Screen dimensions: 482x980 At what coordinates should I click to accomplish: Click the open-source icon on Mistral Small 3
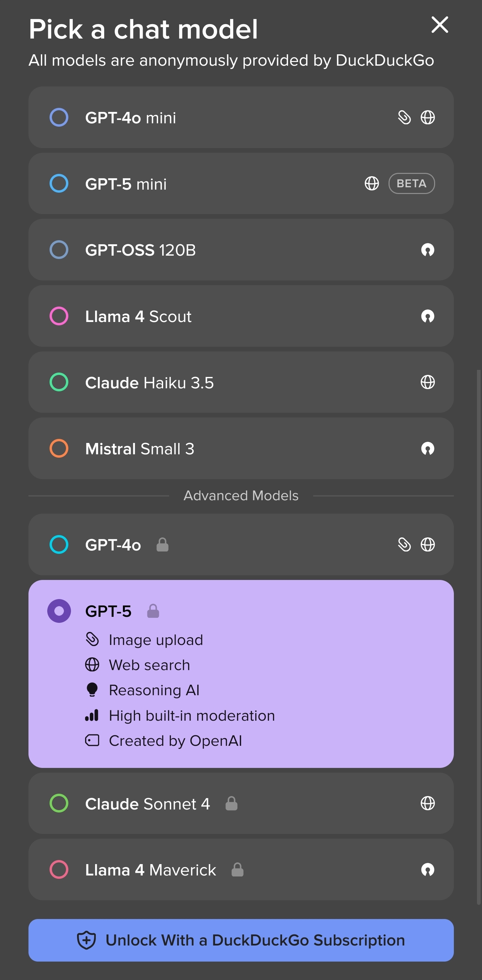427,449
